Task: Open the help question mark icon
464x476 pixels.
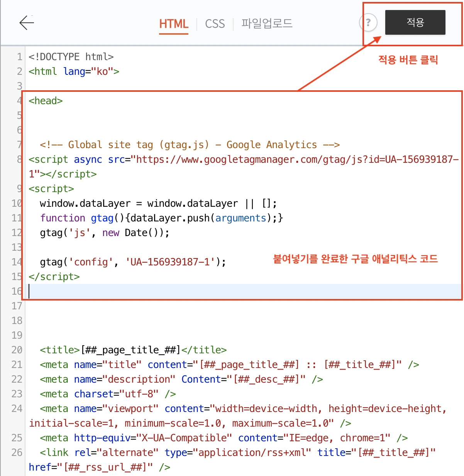Action: click(368, 23)
